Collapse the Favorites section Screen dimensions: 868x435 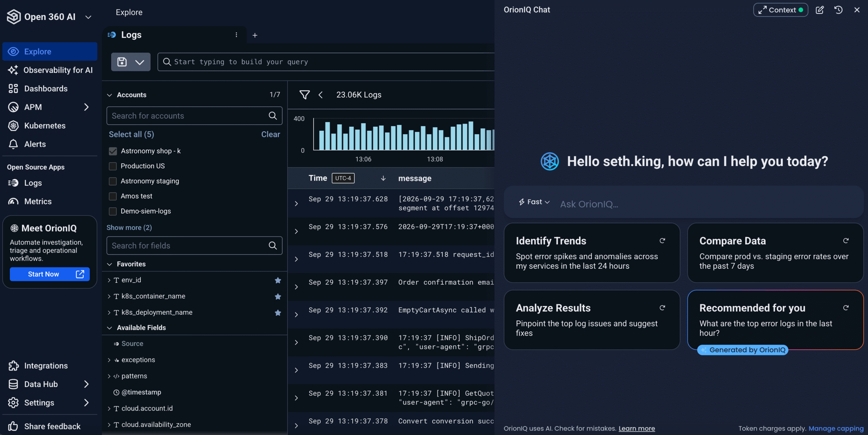tap(110, 264)
